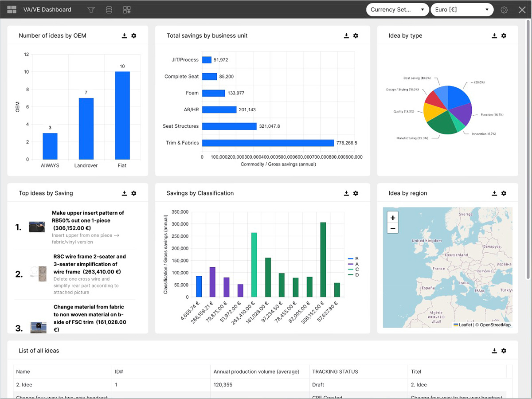532x399 pixels.
Task: Open the Currency Set dropdown
Action: [x=397, y=10]
